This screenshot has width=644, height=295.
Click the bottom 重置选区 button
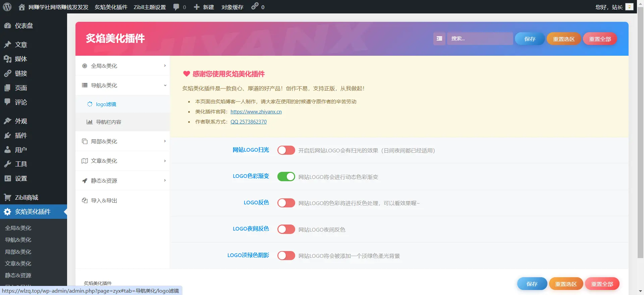pyautogui.click(x=566, y=284)
